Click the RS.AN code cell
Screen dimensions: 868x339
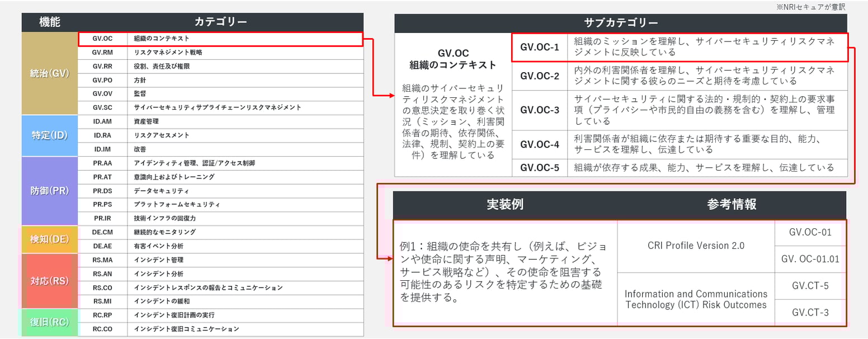click(x=103, y=274)
